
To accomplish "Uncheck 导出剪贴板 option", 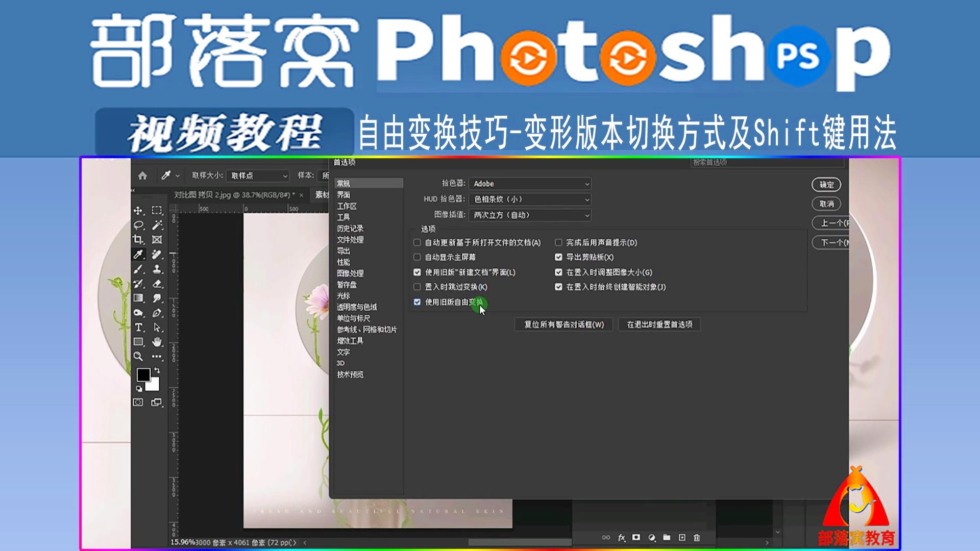I will point(558,257).
